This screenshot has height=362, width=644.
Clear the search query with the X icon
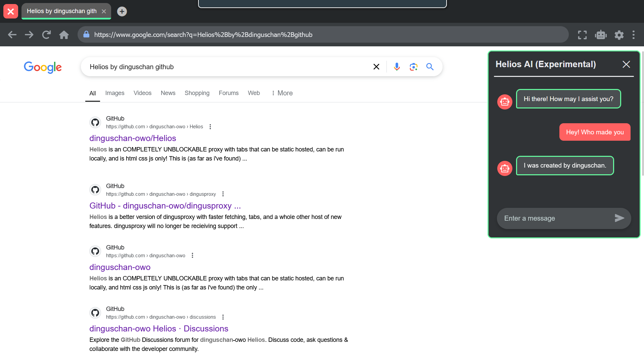point(376,66)
